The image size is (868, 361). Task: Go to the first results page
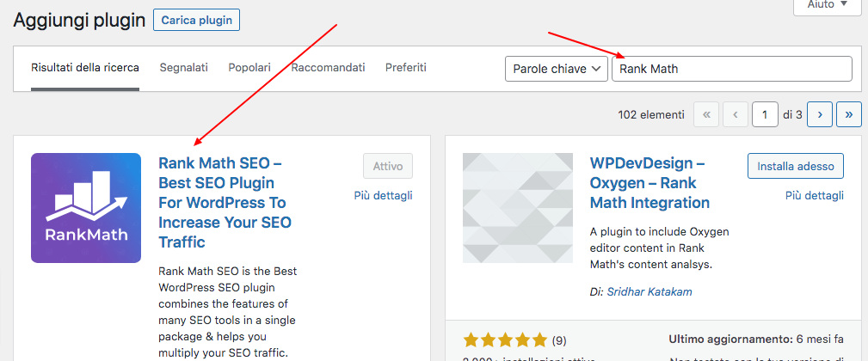pyautogui.click(x=705, y=115)
